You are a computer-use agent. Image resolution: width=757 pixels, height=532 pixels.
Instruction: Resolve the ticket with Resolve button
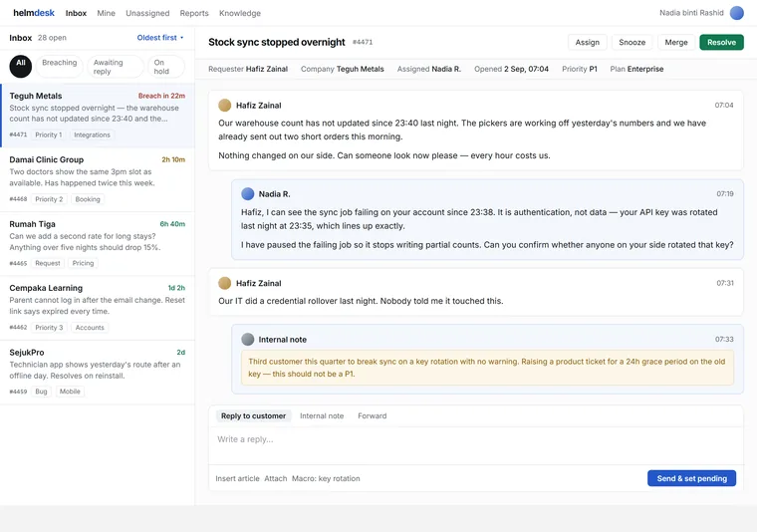(722, 43)
